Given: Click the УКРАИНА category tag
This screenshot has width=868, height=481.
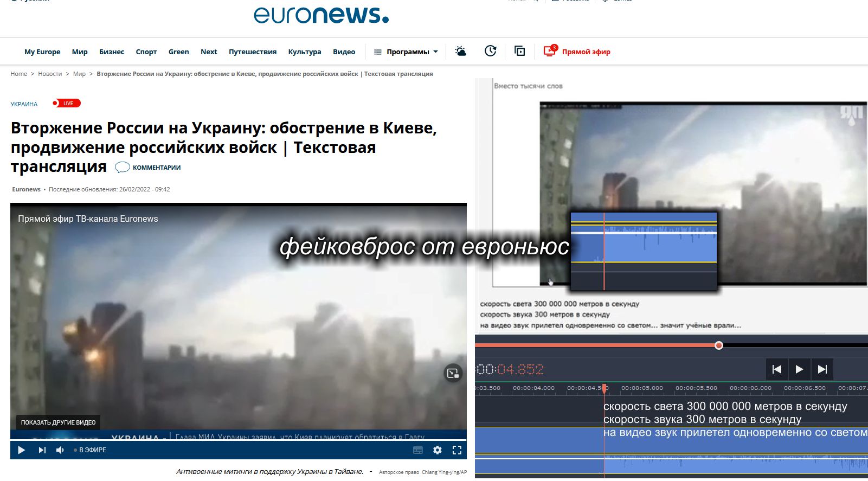Looking at the screenshot, I should coord(24,104).
